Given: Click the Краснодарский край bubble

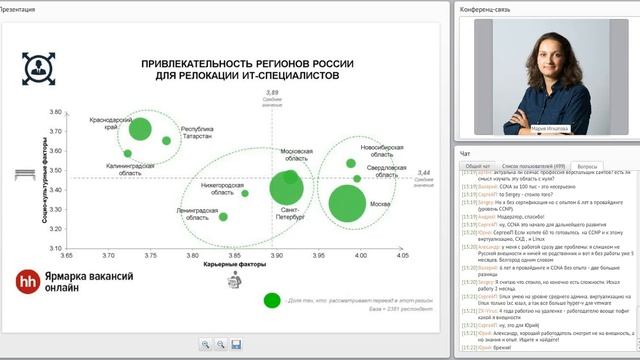Looking at the screenshot, I should pyautogui.click(x=140, y=129).
